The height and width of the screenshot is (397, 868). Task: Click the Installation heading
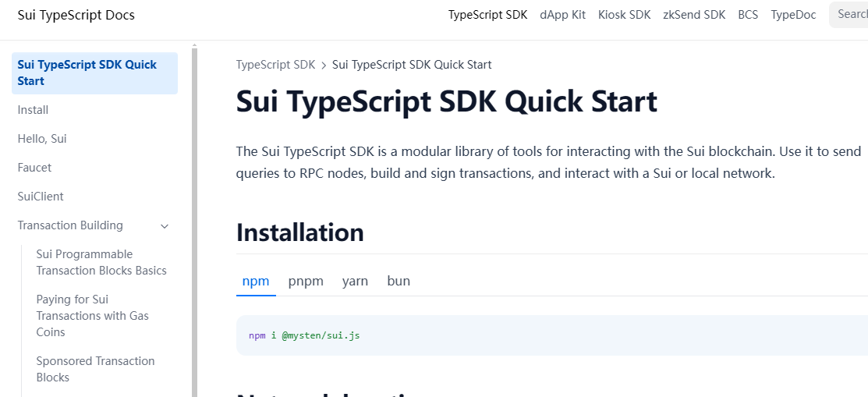point(300,232)
